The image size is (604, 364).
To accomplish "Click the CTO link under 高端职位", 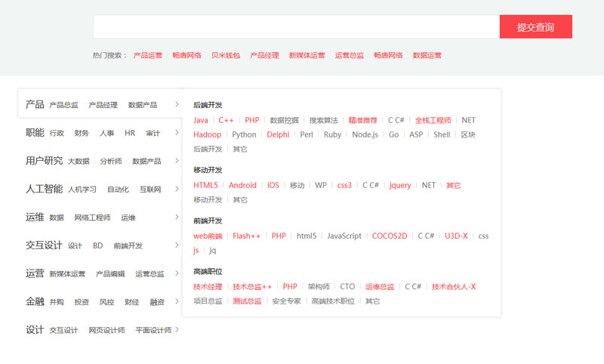I will click(347, 286).
